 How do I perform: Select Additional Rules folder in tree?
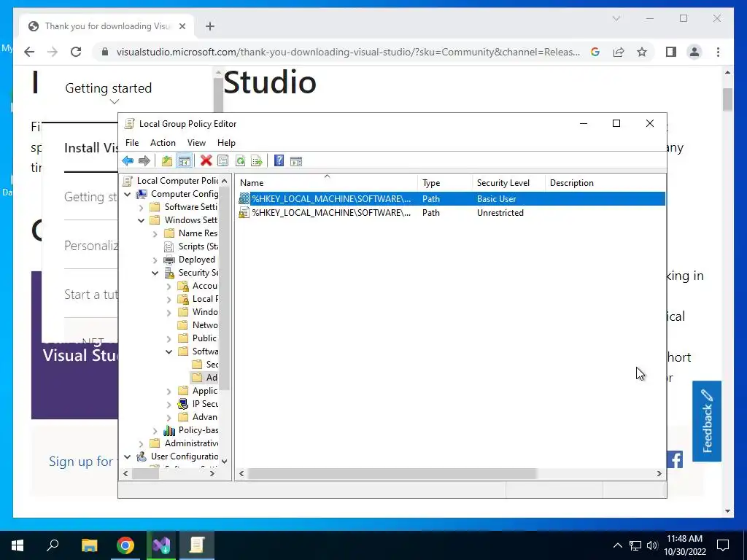click(x=205, y=378)
